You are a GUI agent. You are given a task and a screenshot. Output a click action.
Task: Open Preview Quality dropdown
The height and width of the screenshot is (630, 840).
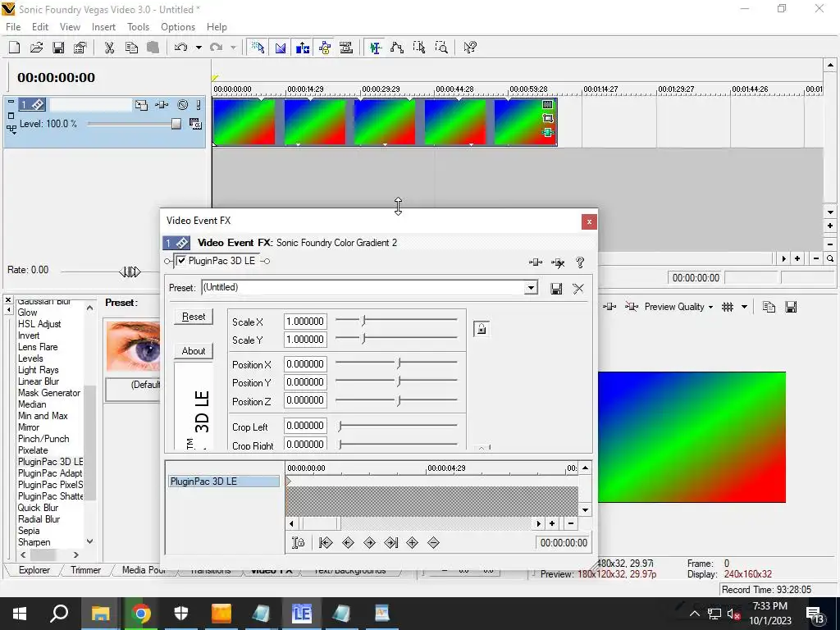tap(678, 307)
